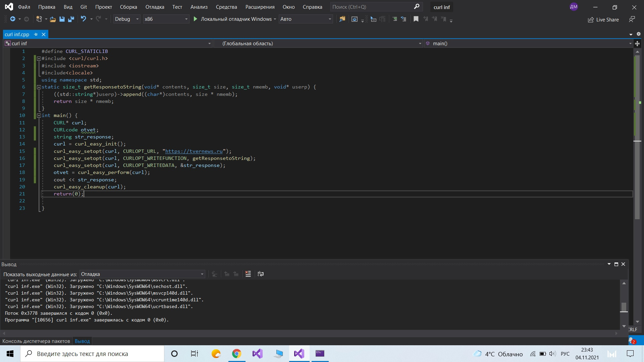Open the ДМ account avatar
This screenshot has height=362, width=644.
click(x=574, y=7)
